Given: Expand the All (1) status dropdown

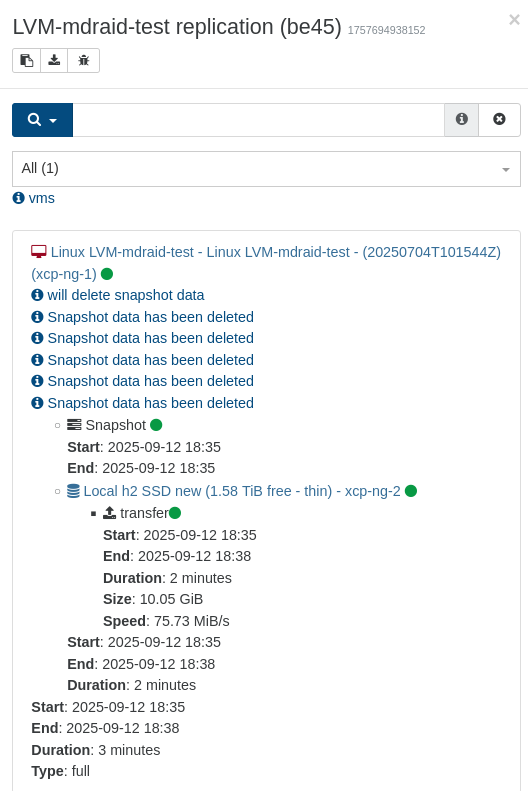Looking at the screenshot, I should point(266,169).
